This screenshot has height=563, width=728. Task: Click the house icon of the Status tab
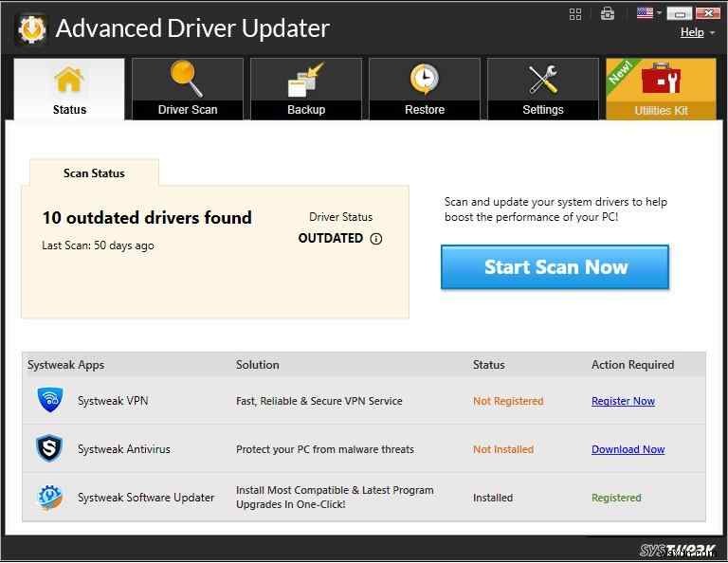pyautogui.click(x=69, y=80)
